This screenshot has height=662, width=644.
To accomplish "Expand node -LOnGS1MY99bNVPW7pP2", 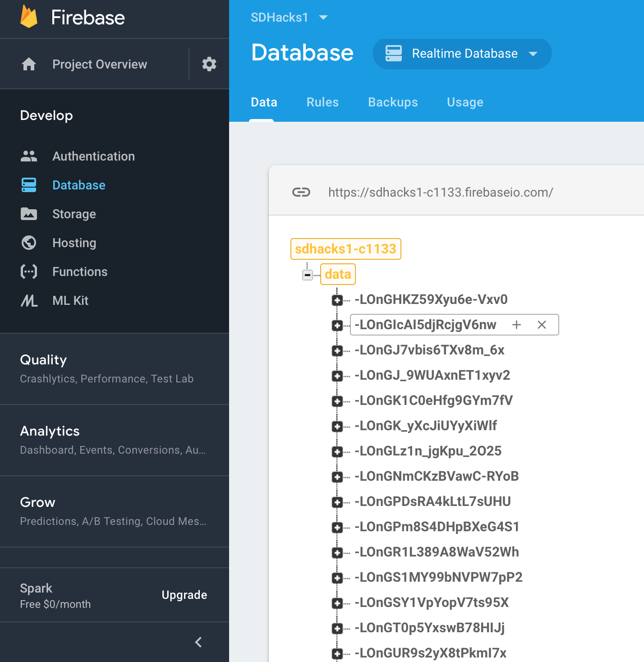I will click(x=337, y=578).
